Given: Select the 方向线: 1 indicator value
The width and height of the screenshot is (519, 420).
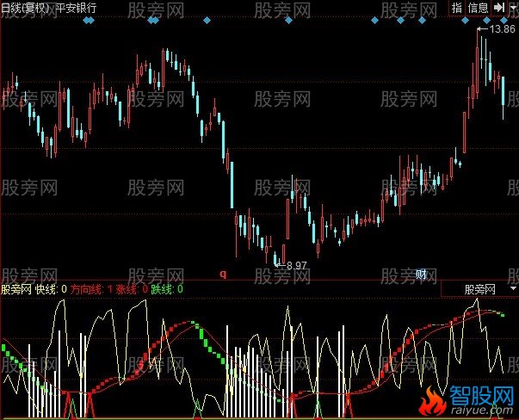Looking at the screenshot, I should coord(91,289).
